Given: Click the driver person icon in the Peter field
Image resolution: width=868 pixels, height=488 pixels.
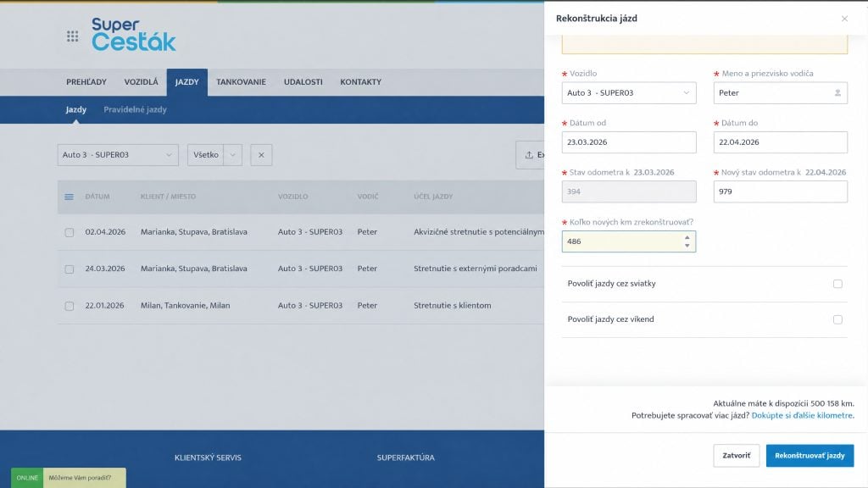Looking at the screenshot, I should click(837, 93).
